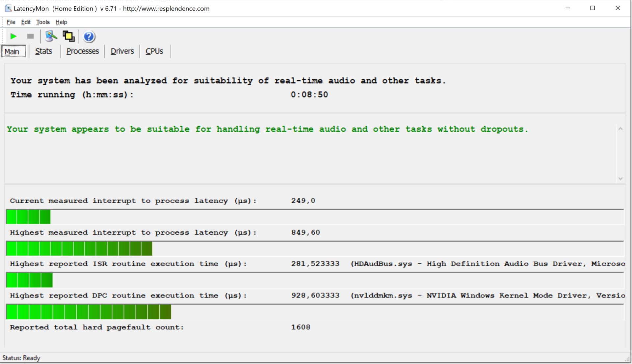Start latency monitoring with green play button
632x364 pixels.
tap(13, 36)
